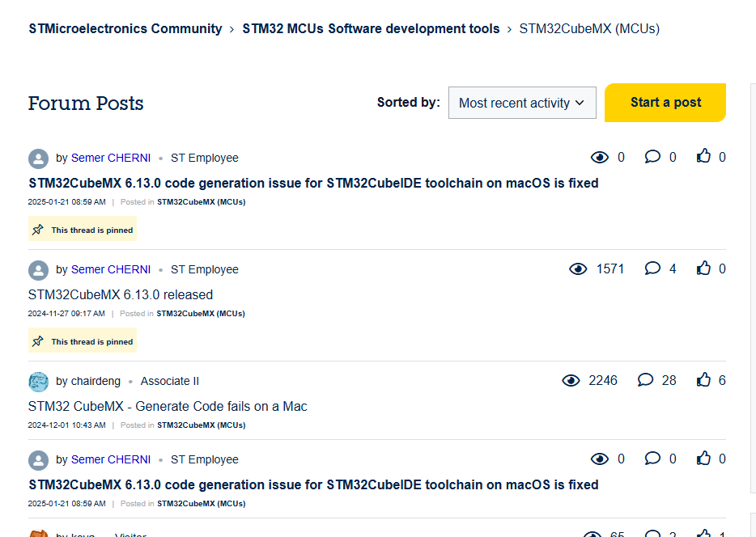Click the view count 2246

click(603, 381)
